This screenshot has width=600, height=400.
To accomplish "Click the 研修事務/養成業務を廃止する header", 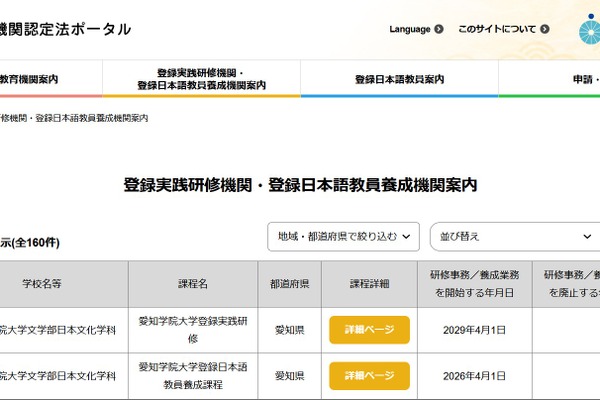I will point(566,284).
